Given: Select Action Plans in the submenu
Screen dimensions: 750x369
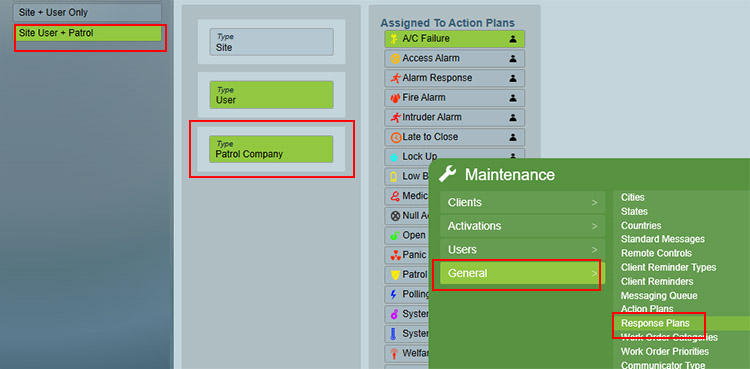Looking at the screenshot, I should [647, 309].
